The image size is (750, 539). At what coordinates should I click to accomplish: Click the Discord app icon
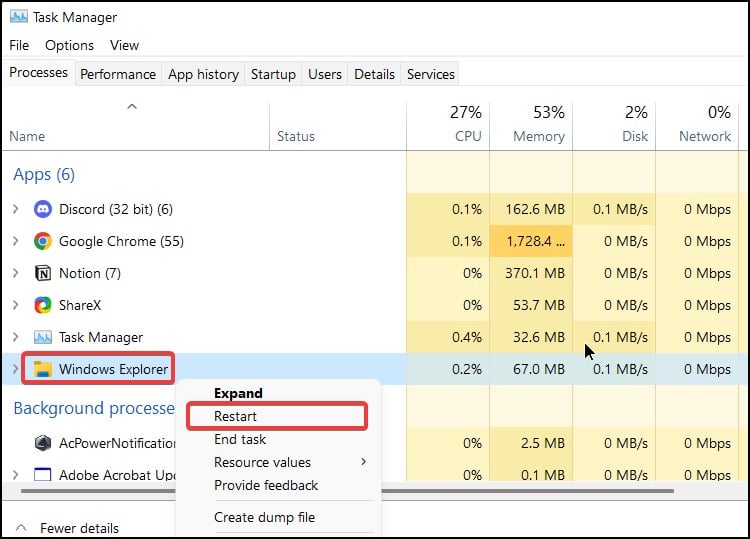[43, 209]
